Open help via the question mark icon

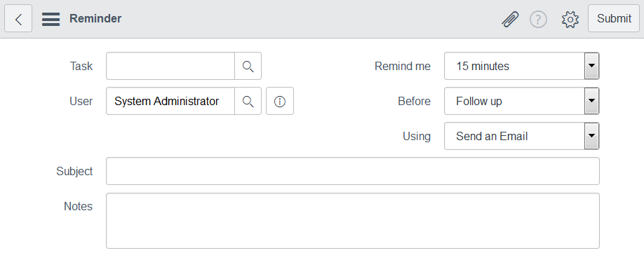click(x=538, y=19)
